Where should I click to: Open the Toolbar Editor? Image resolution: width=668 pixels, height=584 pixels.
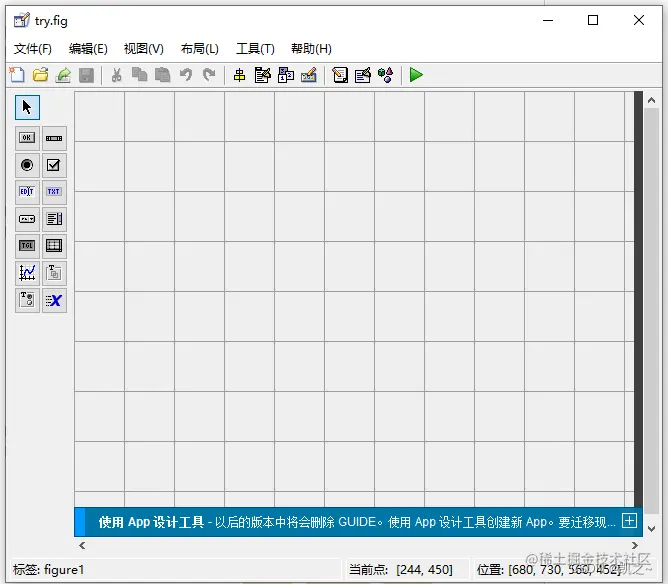click(309, 75)
